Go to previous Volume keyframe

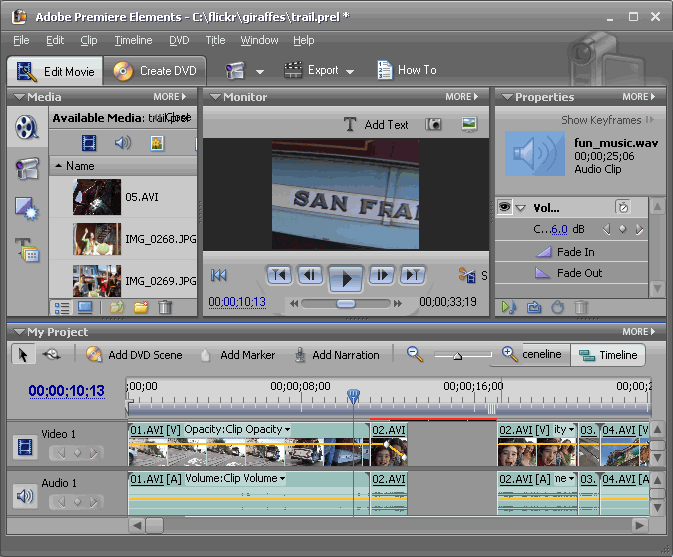point(606,230)
